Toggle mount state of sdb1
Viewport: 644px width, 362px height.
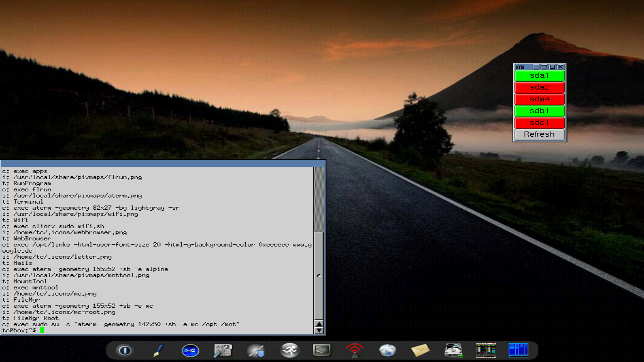(x=539, y=111)
